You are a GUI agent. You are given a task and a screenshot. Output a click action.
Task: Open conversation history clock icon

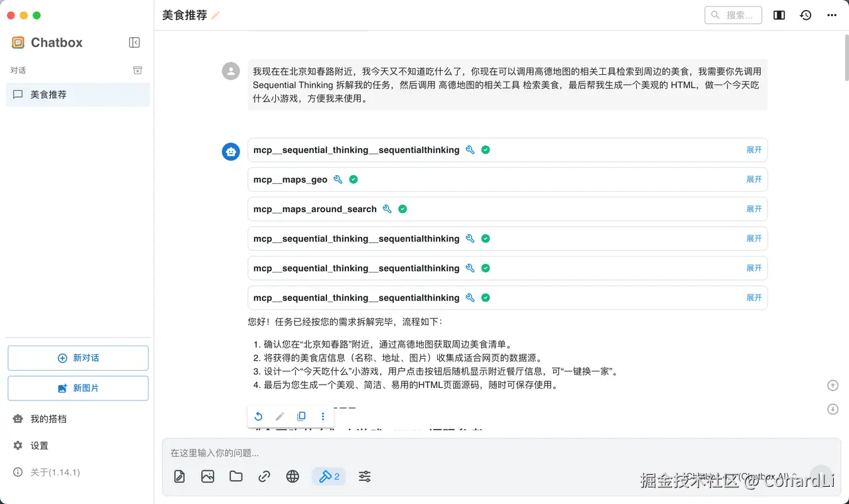click(806, 15)
